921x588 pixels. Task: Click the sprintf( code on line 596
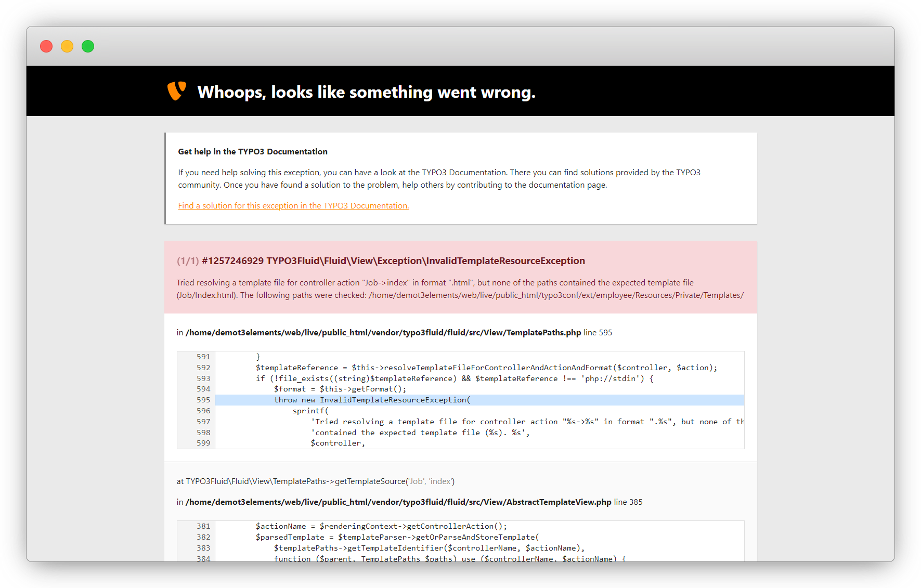pos(310,411)
